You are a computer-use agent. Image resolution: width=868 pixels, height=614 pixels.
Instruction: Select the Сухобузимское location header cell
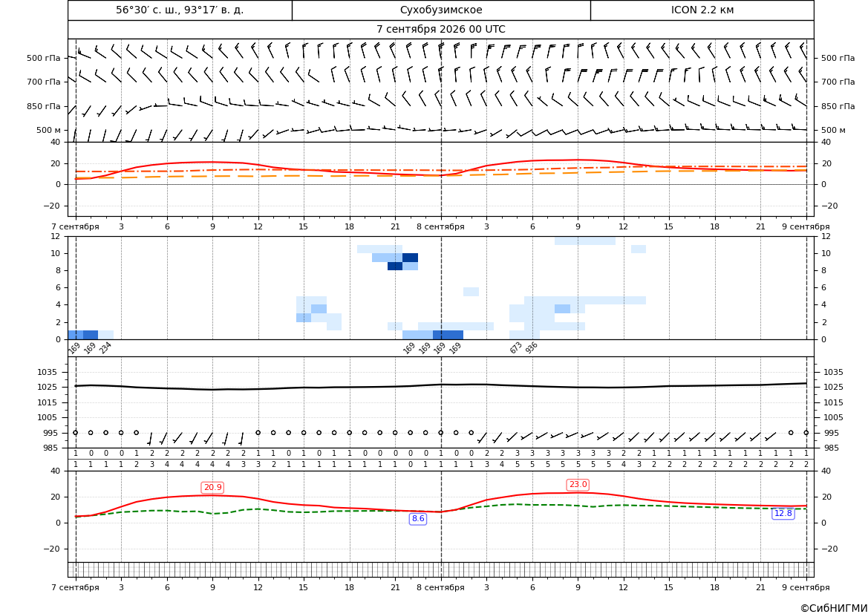coord(441,10)
